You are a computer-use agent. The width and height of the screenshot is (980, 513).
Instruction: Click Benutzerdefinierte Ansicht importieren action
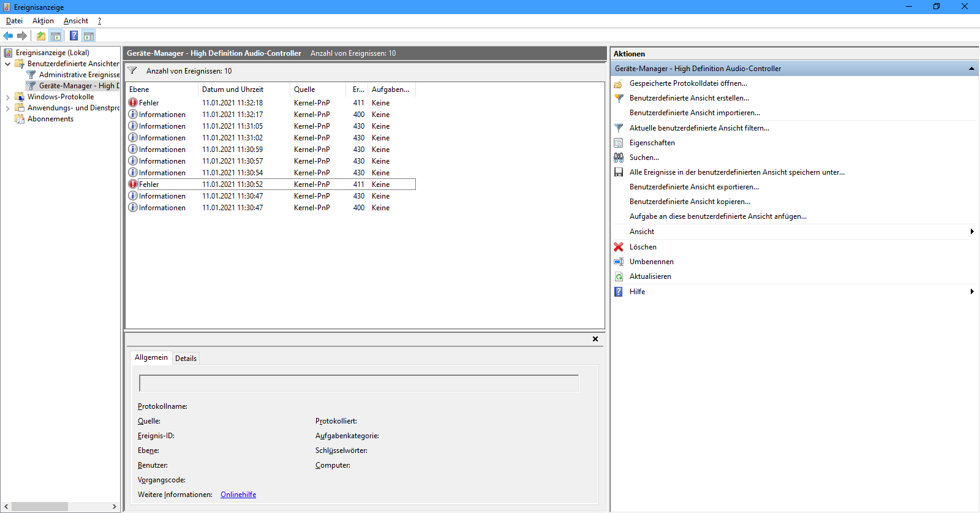(x=695, y=113)
